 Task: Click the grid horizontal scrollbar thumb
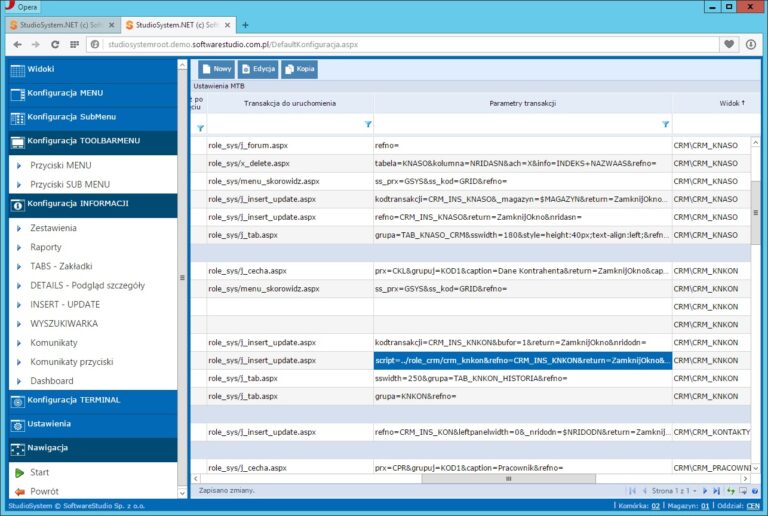(508, 479)
